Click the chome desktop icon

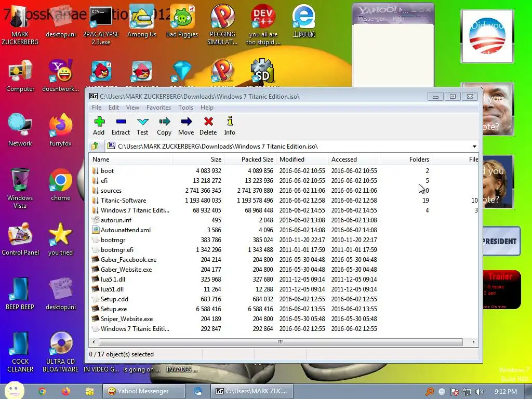click(60, 185)
